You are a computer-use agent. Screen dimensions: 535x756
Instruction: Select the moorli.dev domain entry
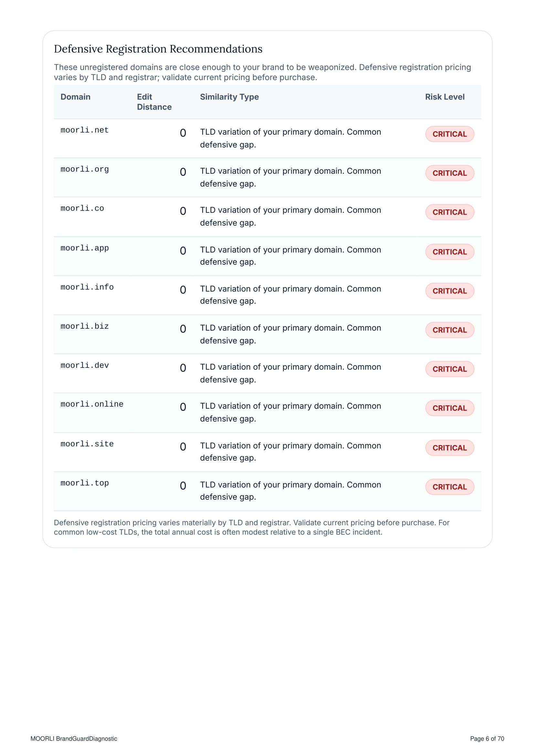click(x=85, y=366)
